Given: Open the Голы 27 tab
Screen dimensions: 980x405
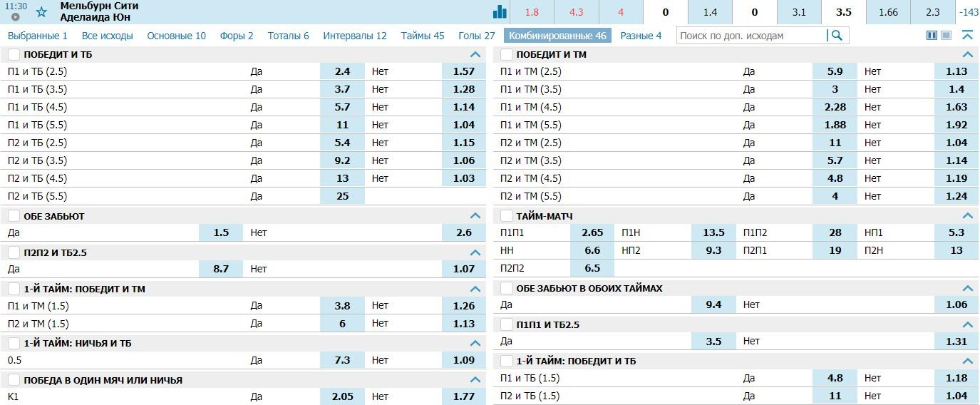Looking at the screenshot, I should tap(477, 36).
